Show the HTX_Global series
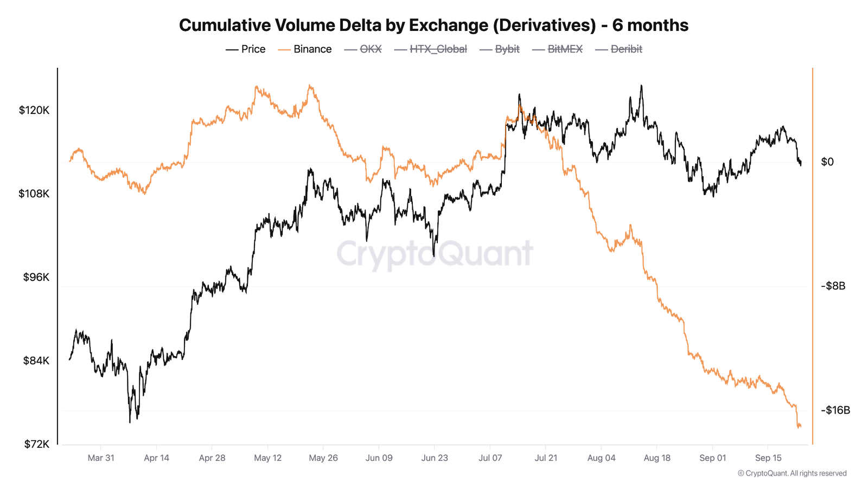Image resolution: width=868 pixels, height=488 pixels. (x=438, y=49)
